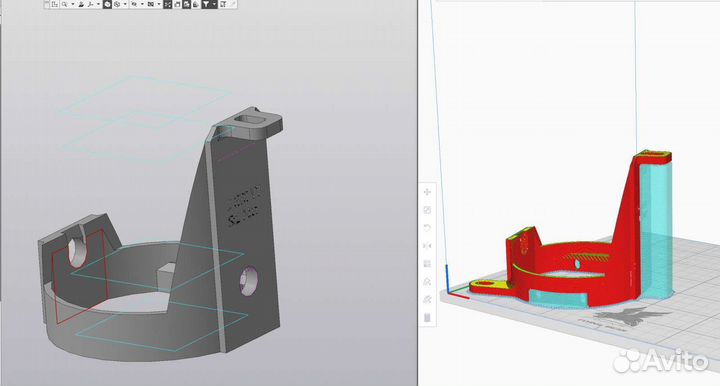Screen dimensions: 720x386
Task: Open the dropdown beside hide objects icon
Action: point(142,5)
